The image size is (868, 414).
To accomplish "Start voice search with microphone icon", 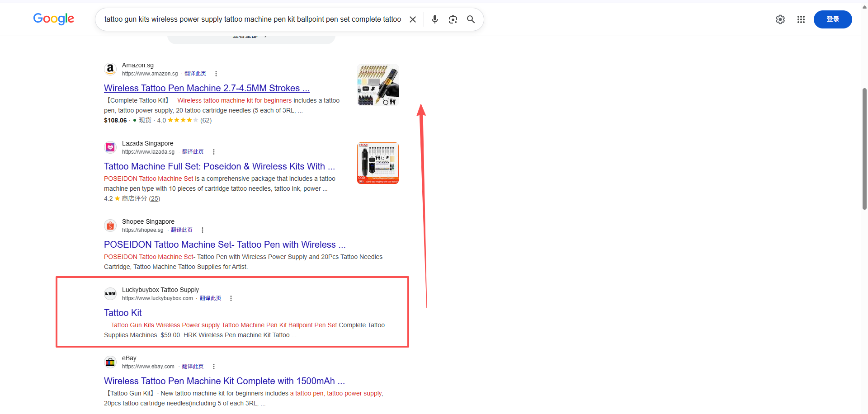I will coord(435,19).
